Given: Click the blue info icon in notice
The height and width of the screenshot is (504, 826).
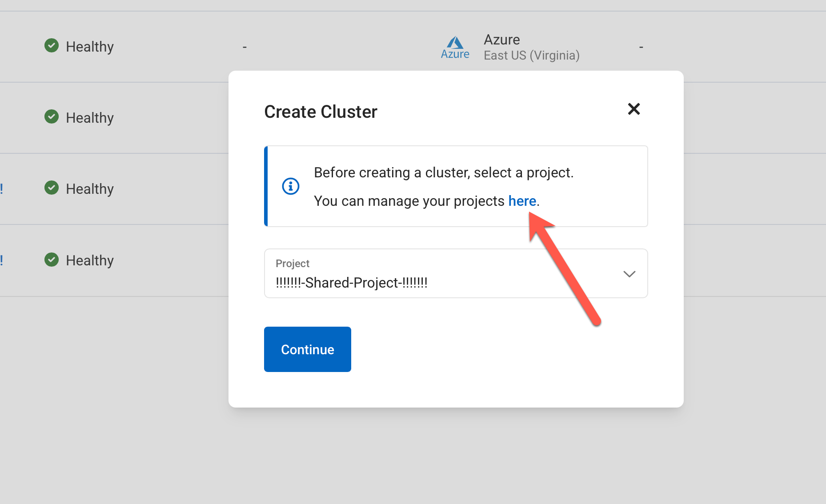Looking at the screenshot, I should 291,186.
